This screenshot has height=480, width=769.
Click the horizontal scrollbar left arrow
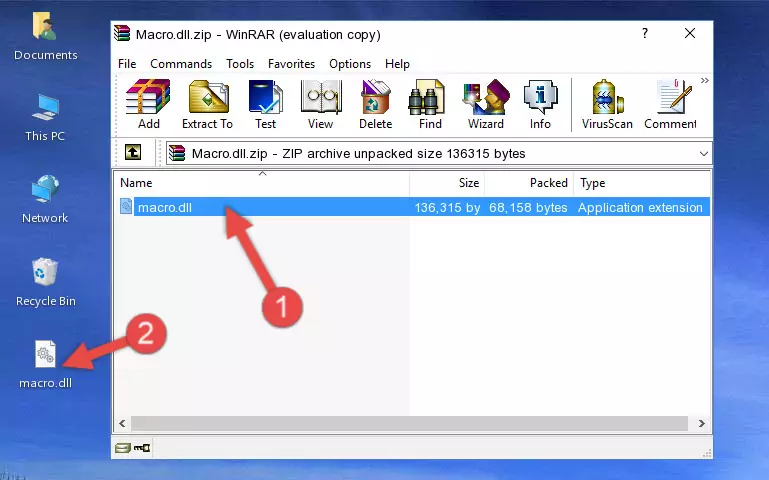pyautogui.click(x=123, y=423)
